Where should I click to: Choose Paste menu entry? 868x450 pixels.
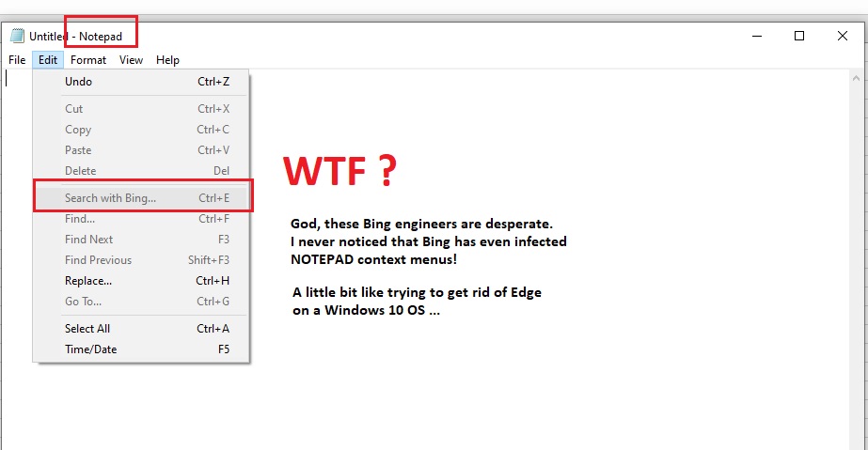[x=141, y=149]
